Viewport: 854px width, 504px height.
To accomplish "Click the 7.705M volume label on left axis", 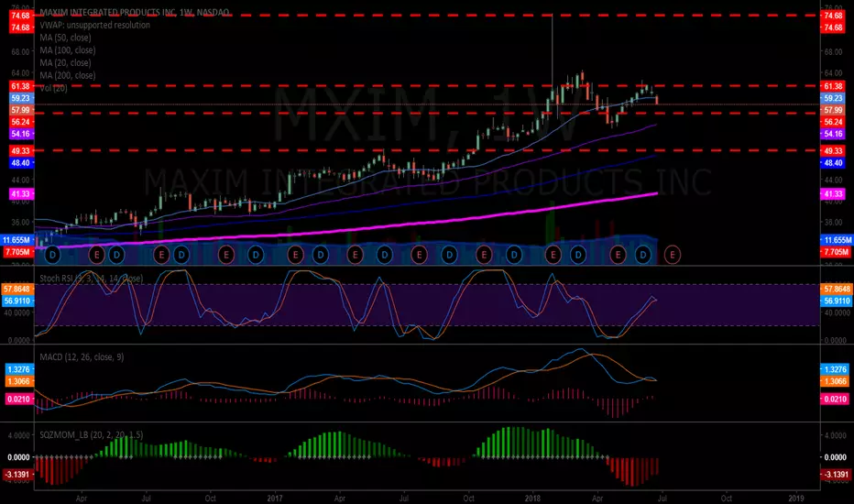I will (x=17, y=252).
